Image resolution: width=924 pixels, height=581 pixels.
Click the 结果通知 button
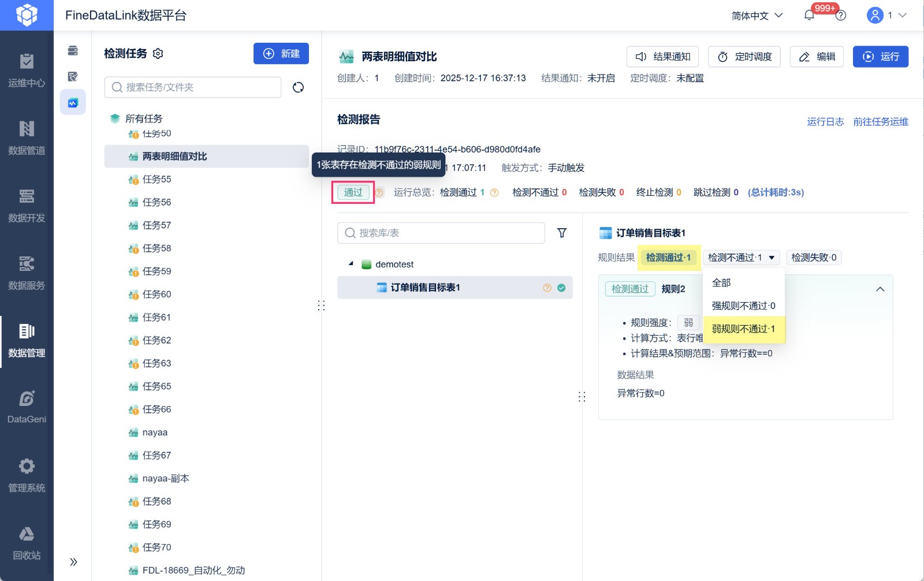662,57
